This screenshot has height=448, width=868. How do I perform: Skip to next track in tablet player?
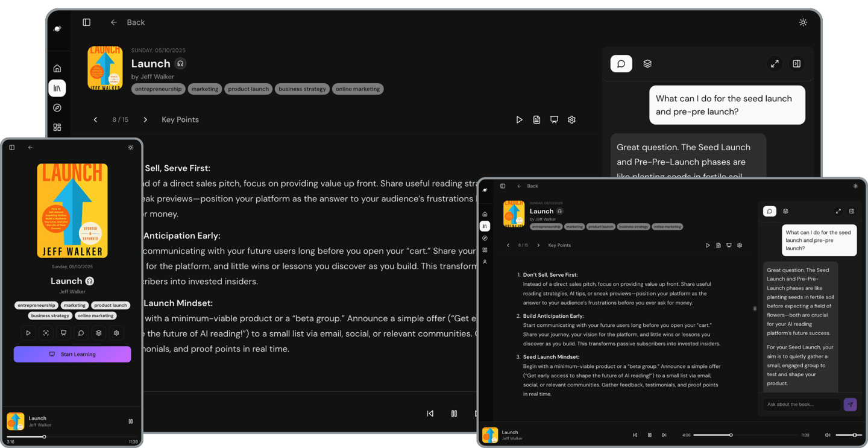(x=664, y=435)
